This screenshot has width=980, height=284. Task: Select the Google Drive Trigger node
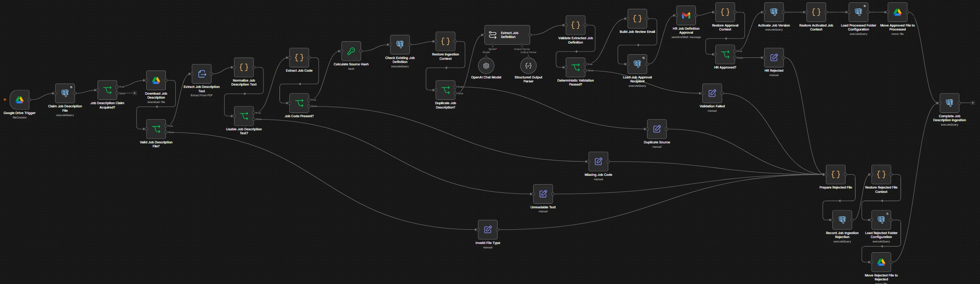[19, 100]
